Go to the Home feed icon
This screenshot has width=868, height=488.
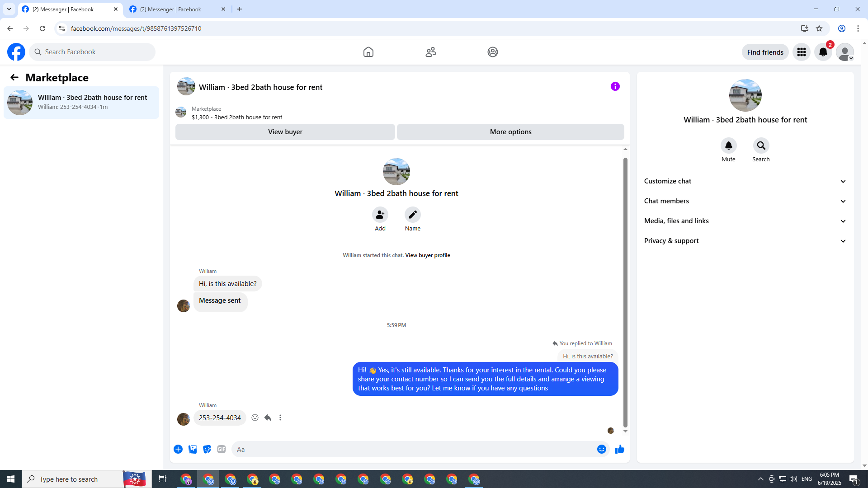[x=368, y=52]
